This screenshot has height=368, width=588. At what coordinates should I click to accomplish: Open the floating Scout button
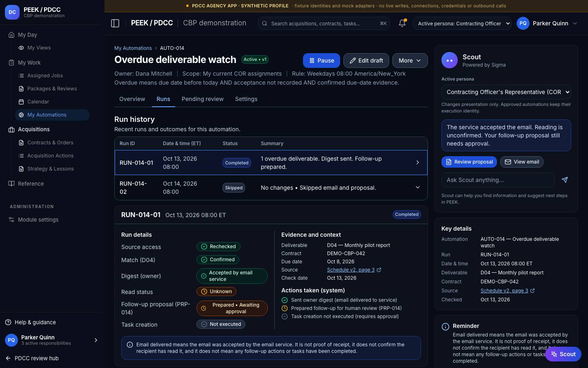point(563,354)
